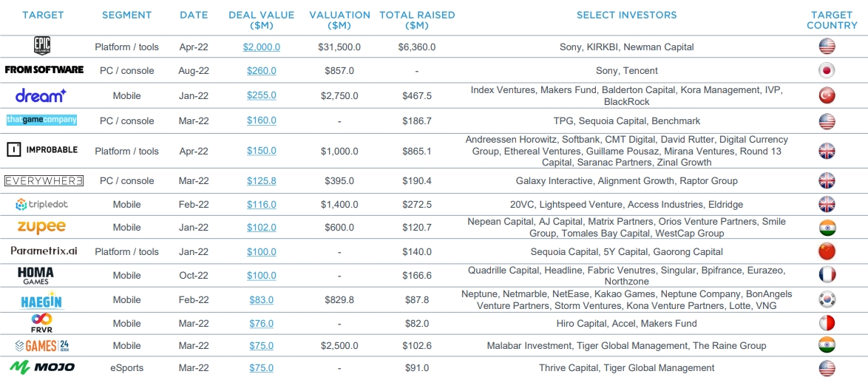Click the Select Investors column header
868x377 pixels.
(x=626, y=15)
